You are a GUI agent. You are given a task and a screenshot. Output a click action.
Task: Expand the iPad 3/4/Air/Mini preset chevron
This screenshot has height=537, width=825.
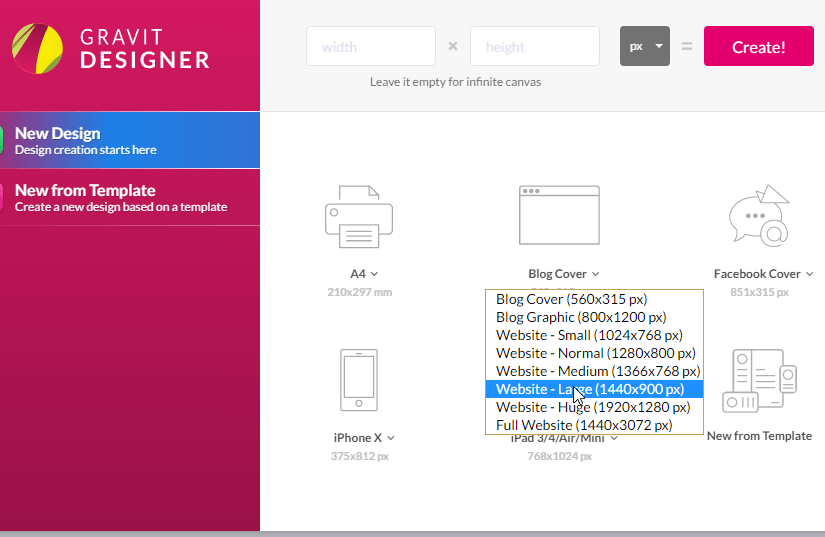[x=614, y=438]
